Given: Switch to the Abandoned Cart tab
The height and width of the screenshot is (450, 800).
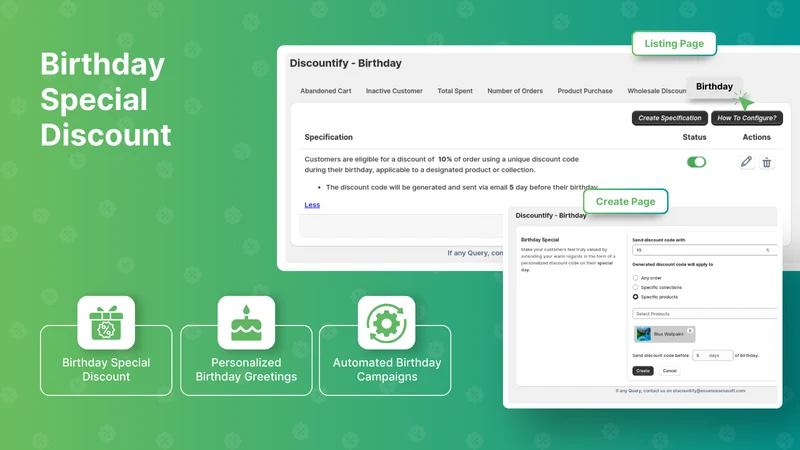Looking at the screenshot, I should click(x=326, y=91).
